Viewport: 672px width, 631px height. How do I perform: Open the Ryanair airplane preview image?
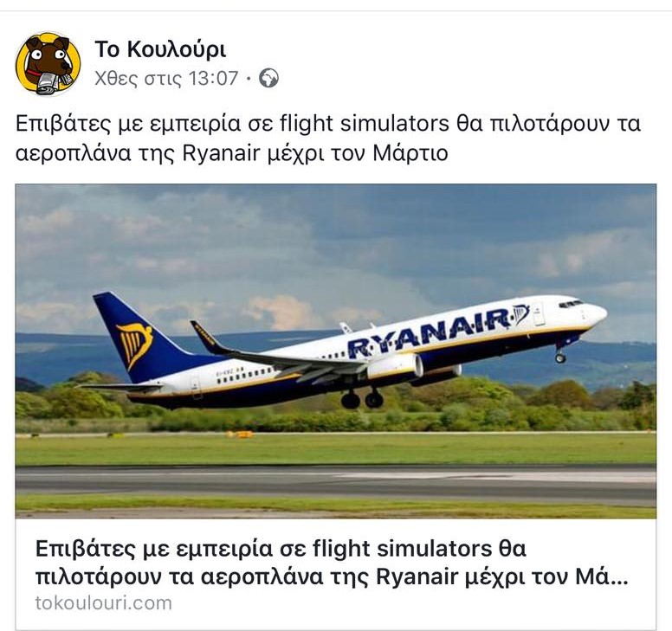pyautogui.click(x=336, y=351)
